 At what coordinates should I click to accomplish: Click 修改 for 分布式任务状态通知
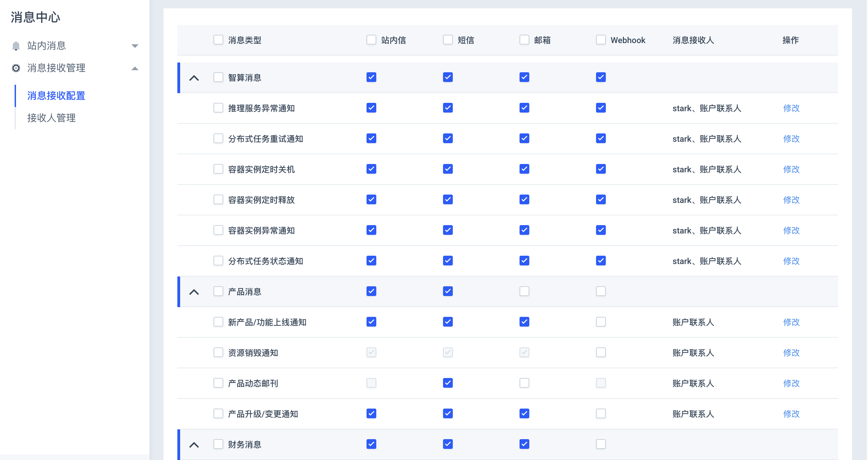(x=791, y=261)
